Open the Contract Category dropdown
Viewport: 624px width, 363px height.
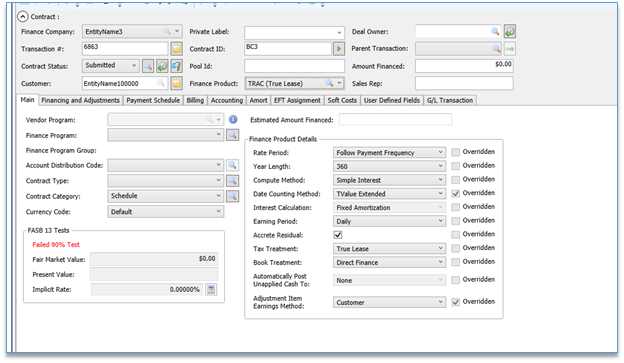(218, 196)
